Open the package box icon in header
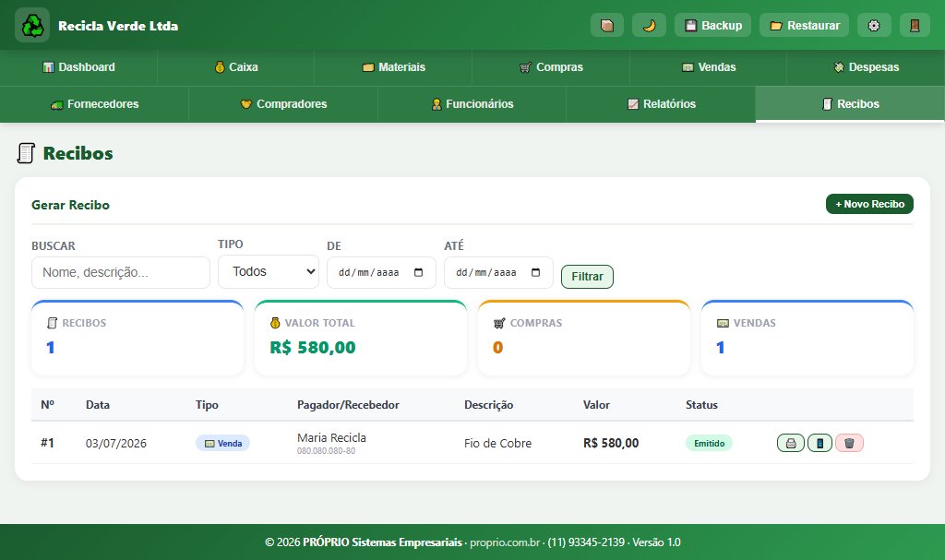Screen dimensions: 945x560 [607, 25]
